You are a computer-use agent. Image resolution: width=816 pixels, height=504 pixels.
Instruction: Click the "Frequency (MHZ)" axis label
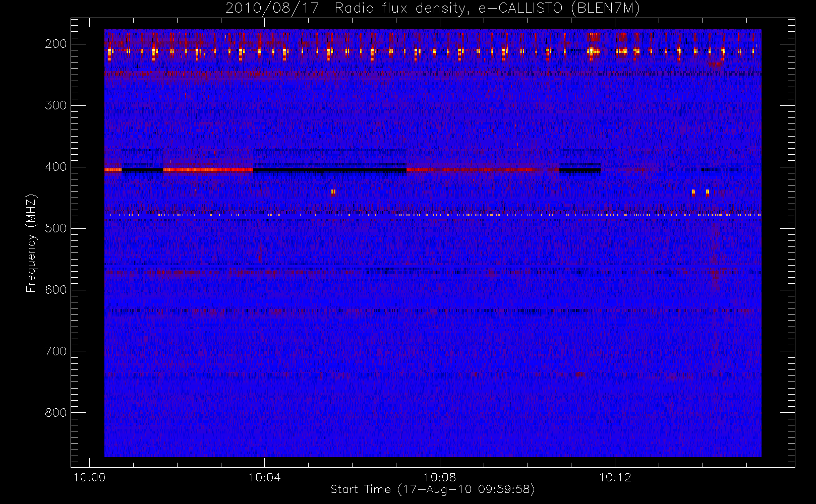tap(31, 243)
